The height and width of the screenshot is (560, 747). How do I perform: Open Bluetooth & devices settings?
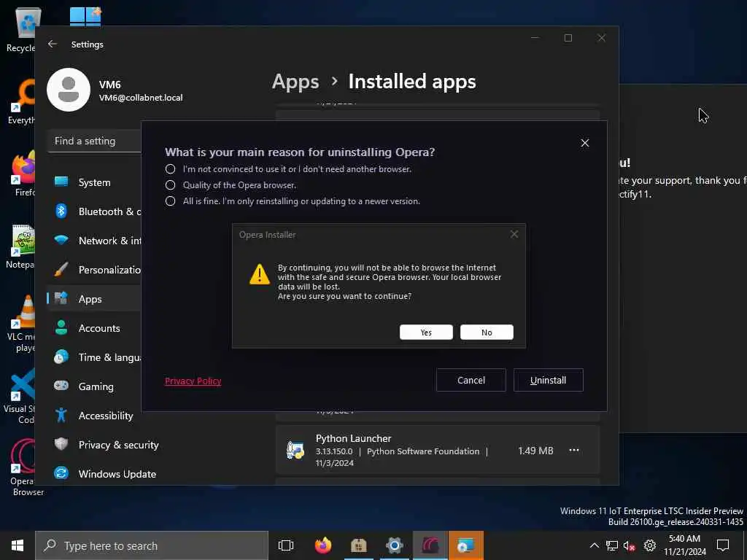(x=94, y=211)
